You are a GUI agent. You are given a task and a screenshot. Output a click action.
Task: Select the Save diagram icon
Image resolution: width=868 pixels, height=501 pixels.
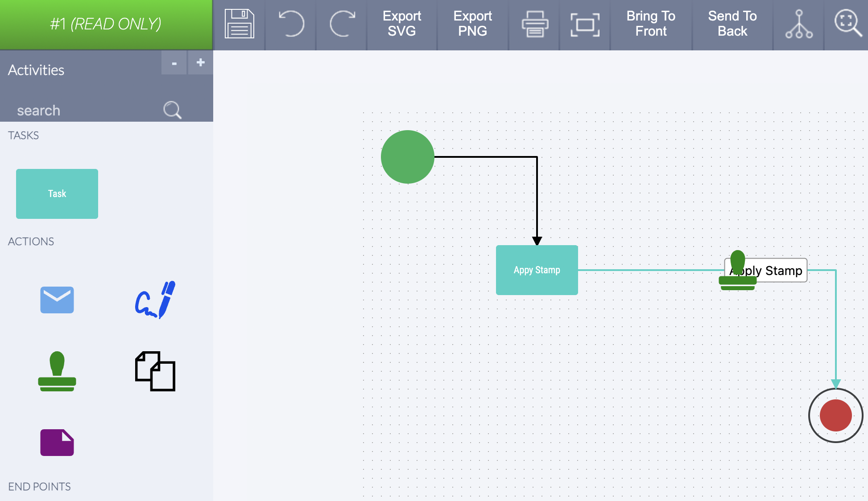point(239,25)
